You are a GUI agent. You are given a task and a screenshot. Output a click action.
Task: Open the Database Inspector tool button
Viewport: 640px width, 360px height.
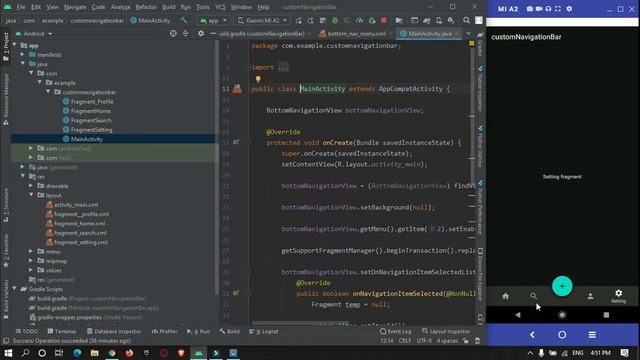coord(114,331)
